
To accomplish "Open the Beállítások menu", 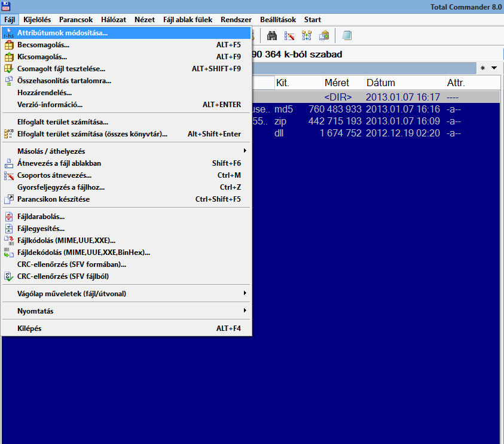I will (278, 20).
